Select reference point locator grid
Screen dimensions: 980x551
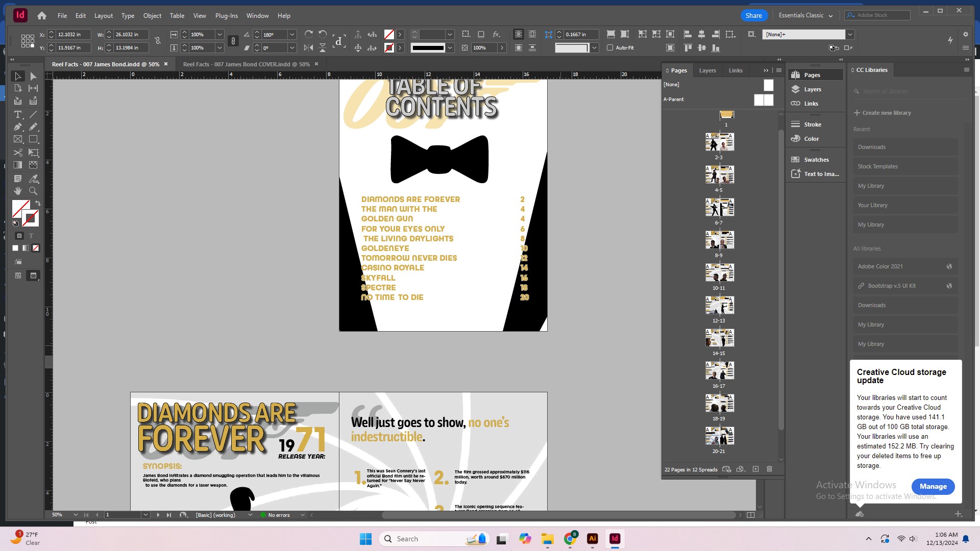pyautogui.click(x=28, y=41)
